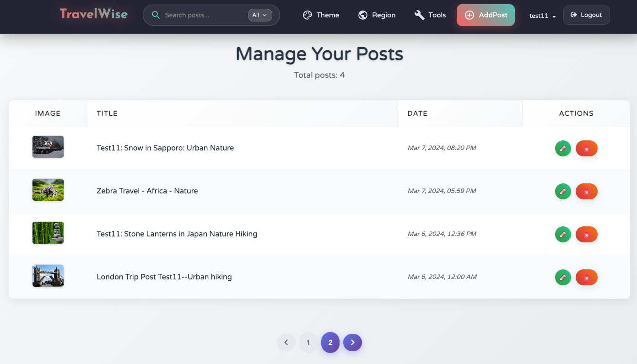Screen dimensions: 637x364
Task: Open the All search filter dropdown
Action: (x=260, y=15)
